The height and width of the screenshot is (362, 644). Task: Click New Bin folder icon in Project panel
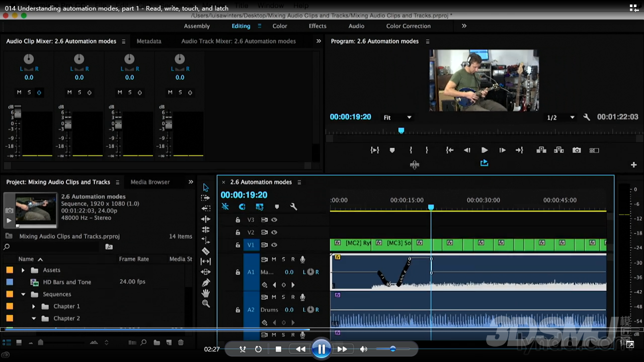point(157,342)
